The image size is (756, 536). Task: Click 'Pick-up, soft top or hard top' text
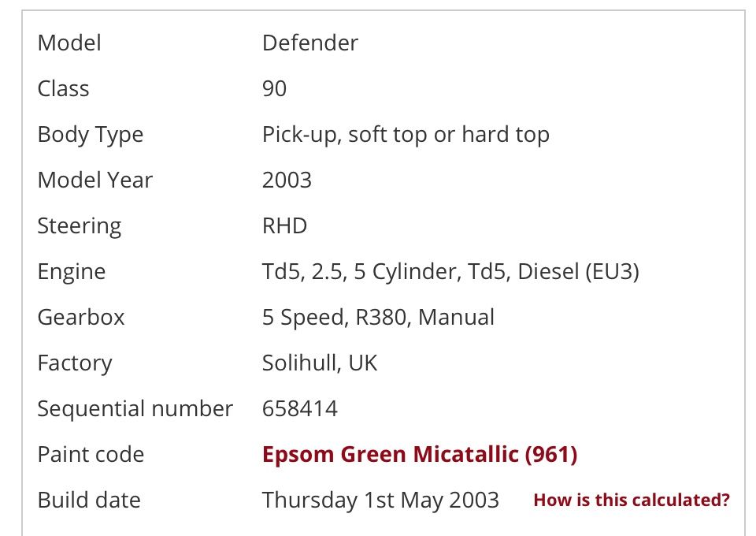click(x=406, y=135)
